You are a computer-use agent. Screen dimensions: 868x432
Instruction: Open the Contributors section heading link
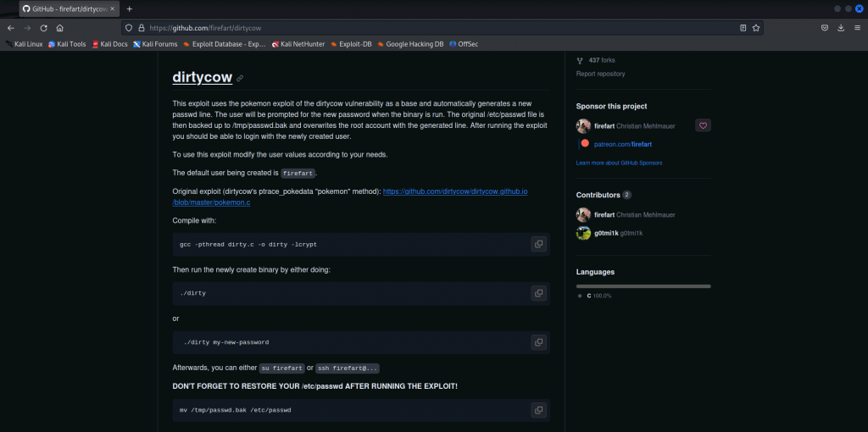point(604,196)
